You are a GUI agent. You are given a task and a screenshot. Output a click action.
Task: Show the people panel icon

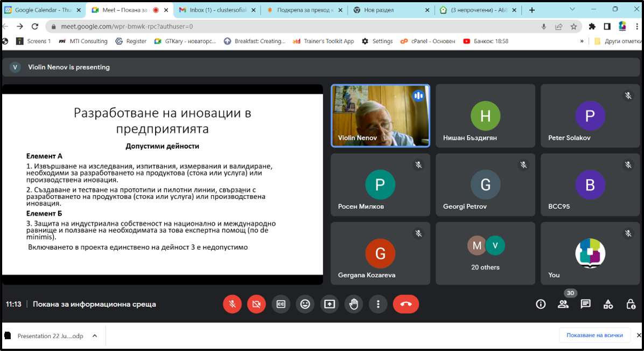point(563,304)
